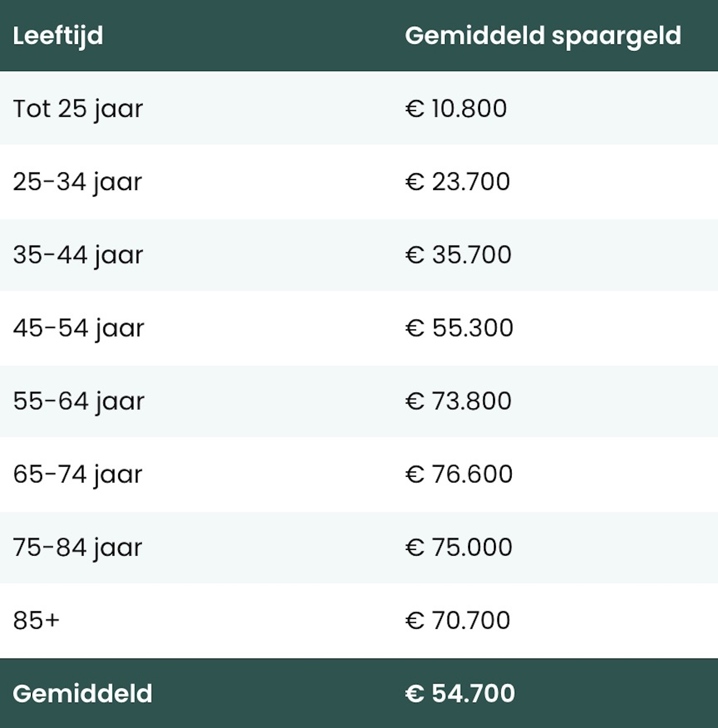Select the 55-64 jaar age label
The height and width of the screenshot is (728, 718).
click(x=79, y=401)
